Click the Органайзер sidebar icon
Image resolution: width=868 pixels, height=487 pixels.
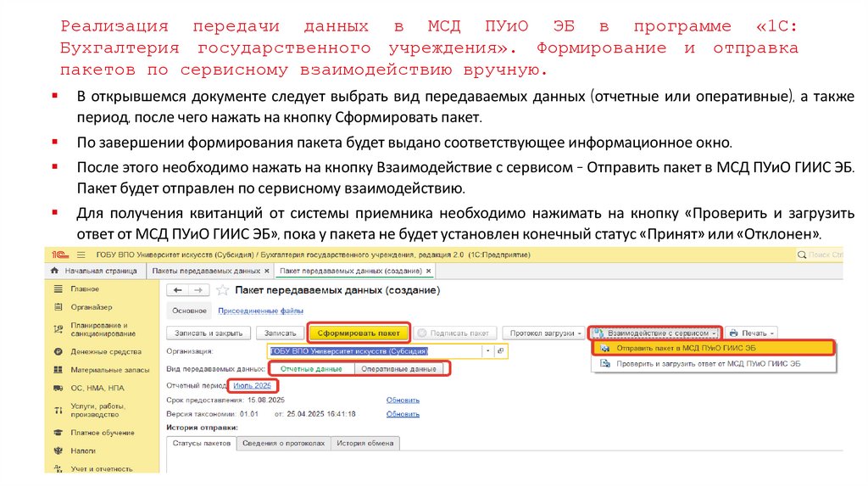click(x=58, y=307)
